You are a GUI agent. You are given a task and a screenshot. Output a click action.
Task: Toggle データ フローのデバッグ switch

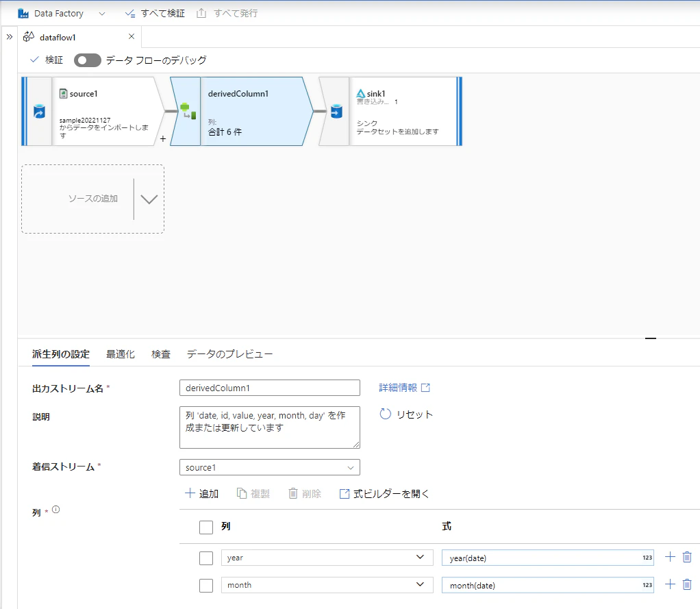[x=88, y=60]
